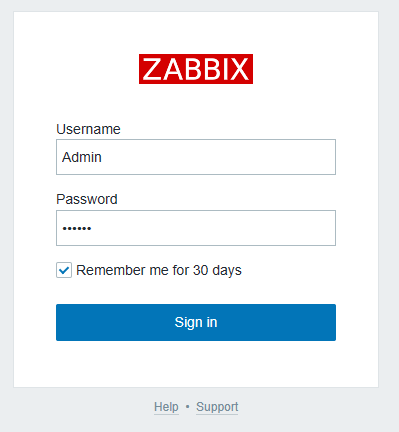The width and height of the screenshot is (399, 432).
Task: Click the Password label text
Action: [x=87, y=199]
